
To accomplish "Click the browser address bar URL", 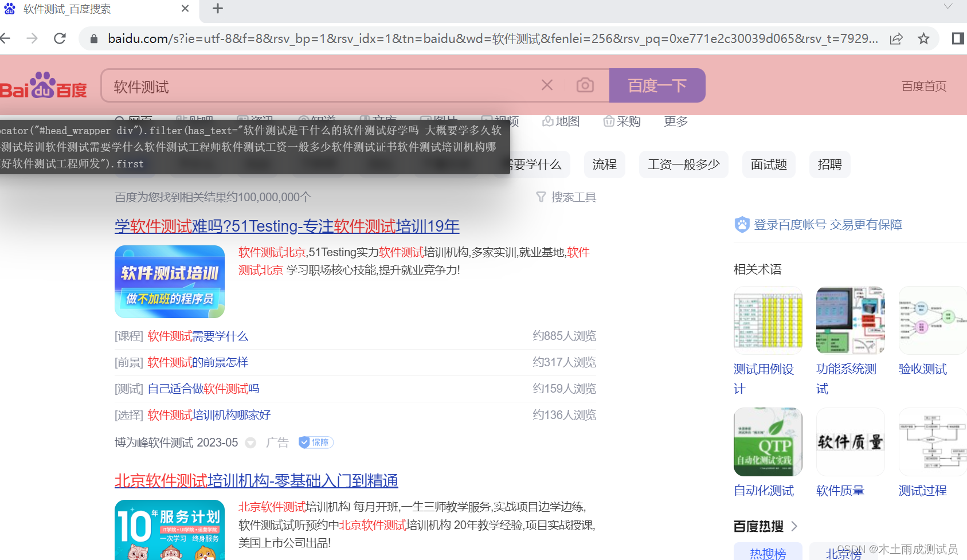I will 492,38.
